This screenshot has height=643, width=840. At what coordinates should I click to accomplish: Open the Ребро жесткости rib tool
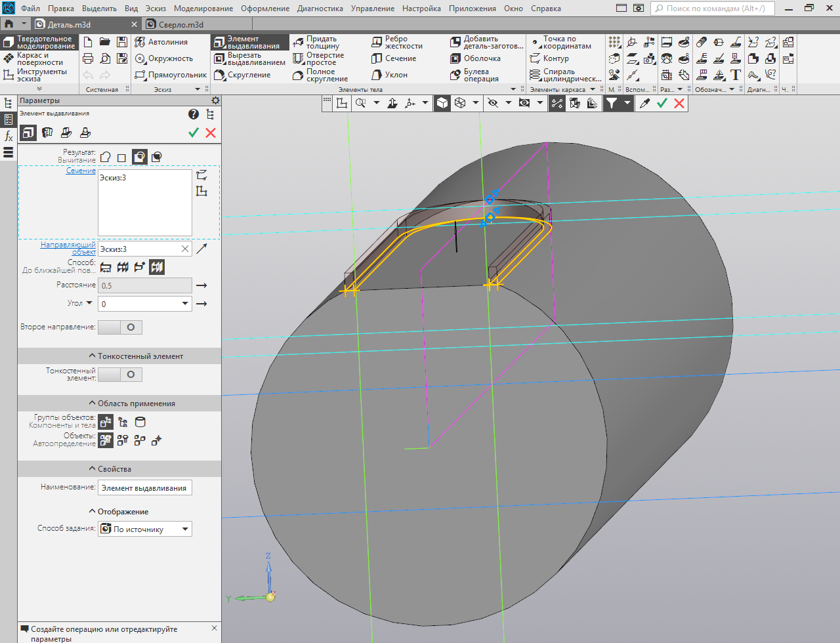click(396, 42)
